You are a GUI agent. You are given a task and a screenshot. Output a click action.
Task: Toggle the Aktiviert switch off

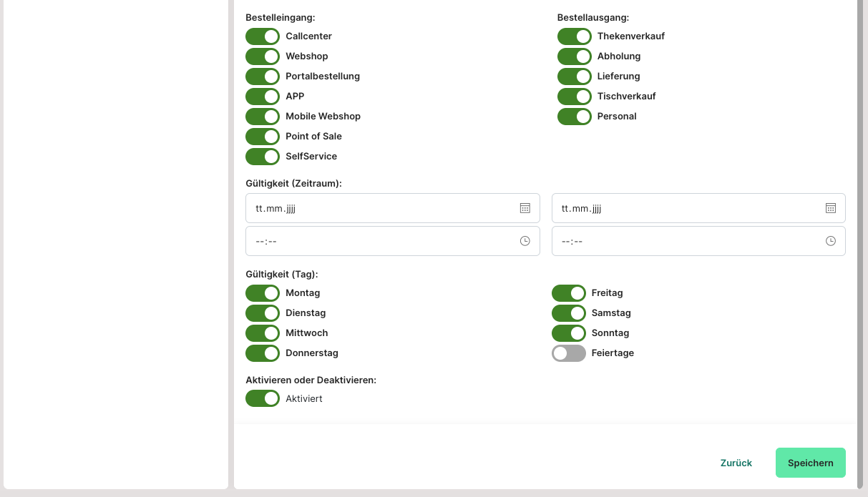[263, 398]
